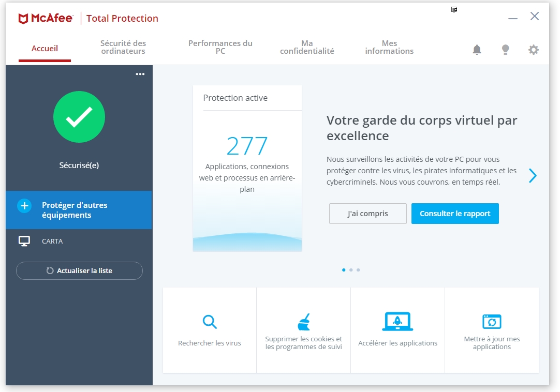
Task: Click the broom cookie cleaner icon
Action: click(304, 322)
